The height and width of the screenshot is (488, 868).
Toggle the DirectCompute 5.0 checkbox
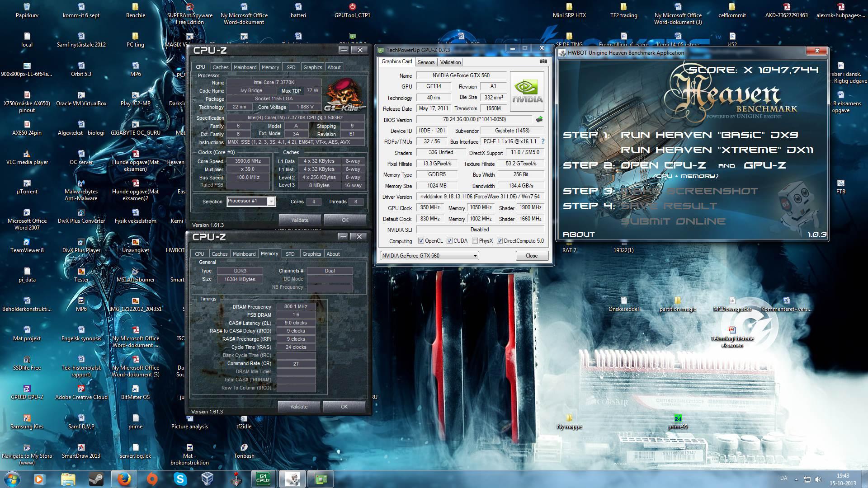[x=500, y=241]
